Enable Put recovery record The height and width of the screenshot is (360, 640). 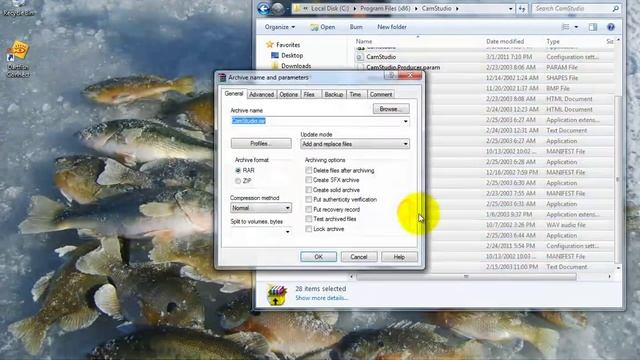pyautogui.click(x=309, y=209)
